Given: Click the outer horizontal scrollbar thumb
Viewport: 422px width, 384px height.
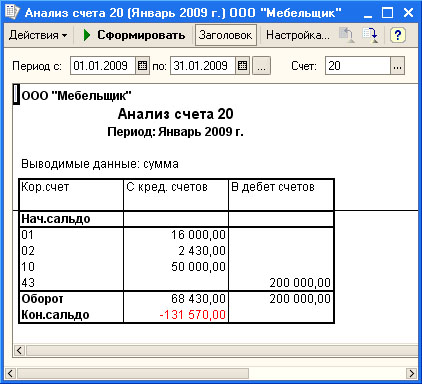Looking at the screenshot, I should pyautogui.click(x=133, y=373).
